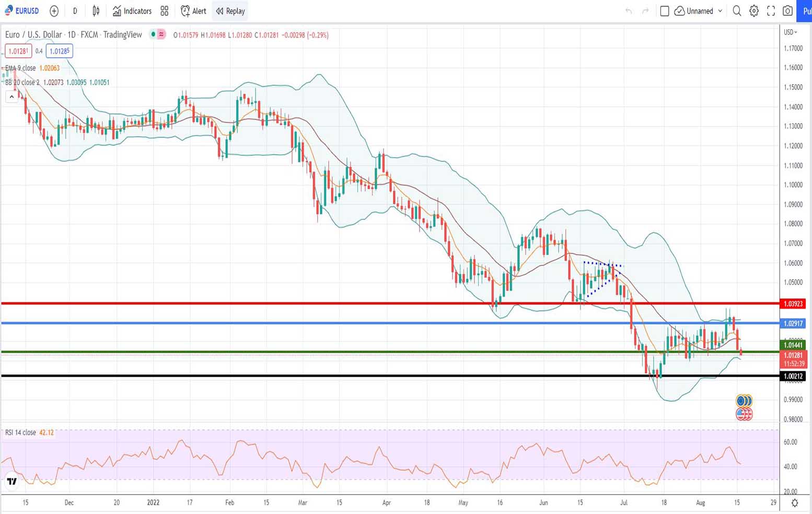The height and width of the screenshot is (514, 812).
Task: Expand the USD currency dropdown
Action: (791, 32)
